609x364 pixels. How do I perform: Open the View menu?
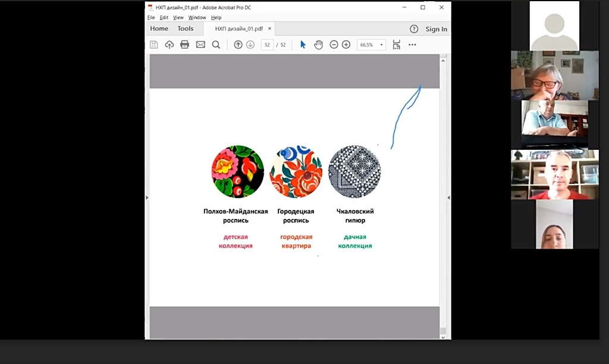click(x=178, y=18)
